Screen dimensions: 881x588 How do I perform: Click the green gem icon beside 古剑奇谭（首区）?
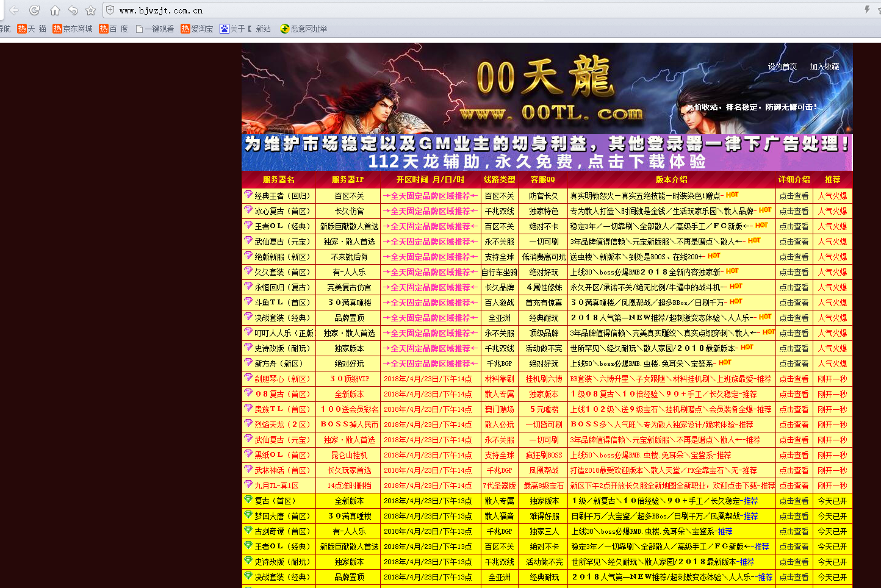click(248, 530)
